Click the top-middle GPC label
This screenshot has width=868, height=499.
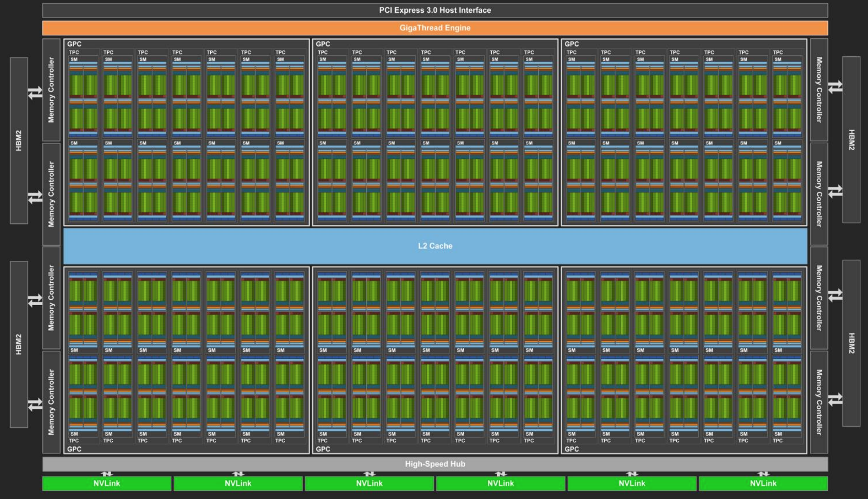pyautogui.click(x=323, y=44)
